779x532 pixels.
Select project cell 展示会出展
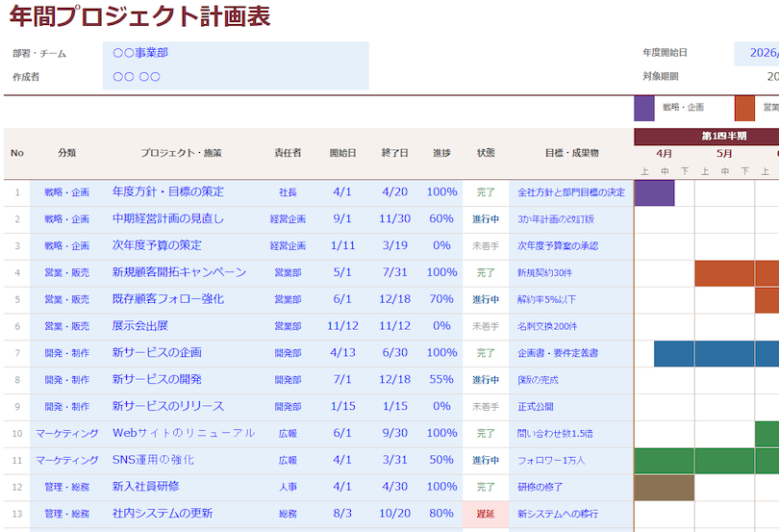coord(183,327)
